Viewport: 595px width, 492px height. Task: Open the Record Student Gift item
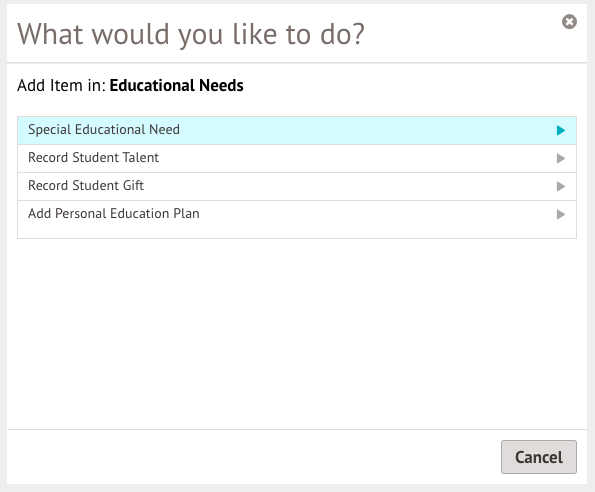[x=297, y=187]
